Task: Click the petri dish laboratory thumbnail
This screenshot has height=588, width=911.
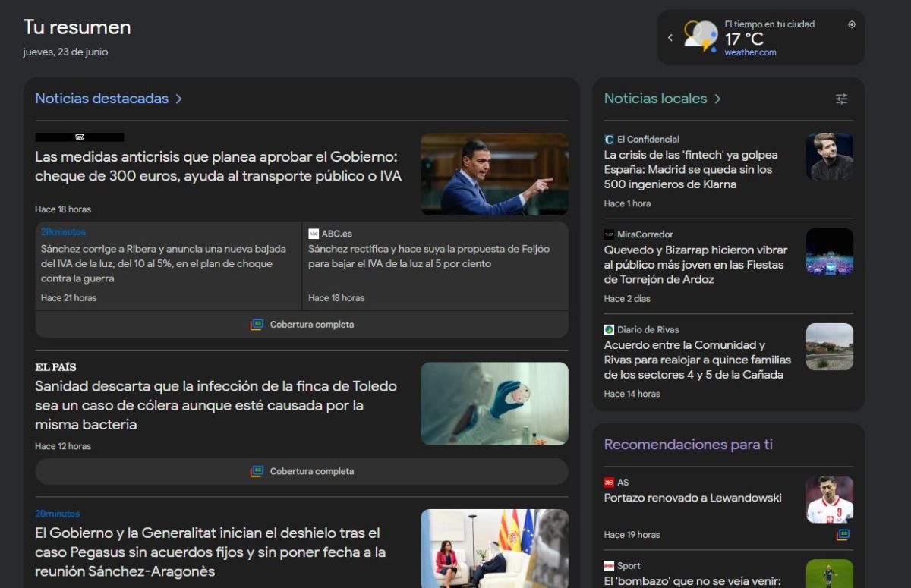Action: [x=494, y=403]
